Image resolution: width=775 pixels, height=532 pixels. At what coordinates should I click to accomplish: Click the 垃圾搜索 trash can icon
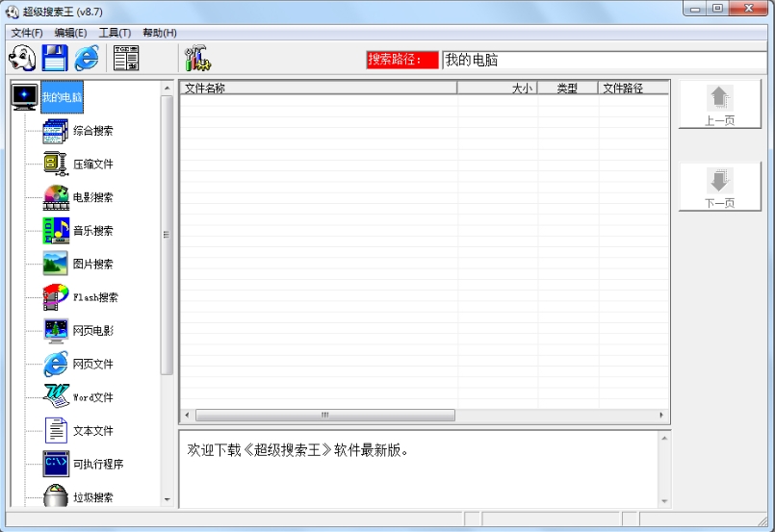[56, 495]
